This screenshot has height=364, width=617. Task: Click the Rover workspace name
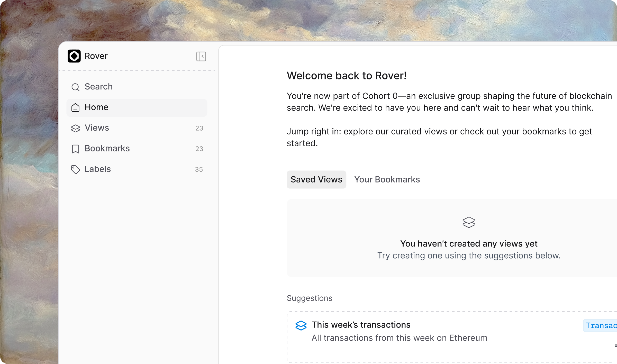coord(96,56)
